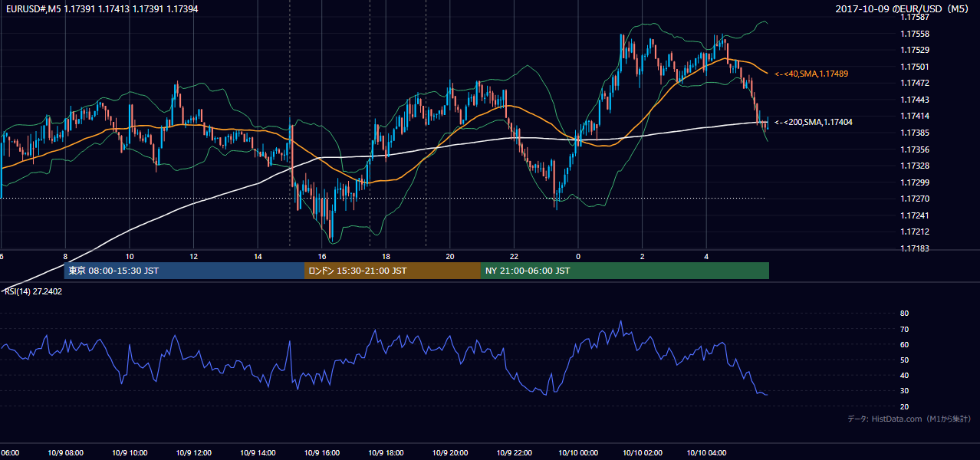Click the 1.17183 price axis label
Viewport: 980px width, 460px height.
coord(916,248)
